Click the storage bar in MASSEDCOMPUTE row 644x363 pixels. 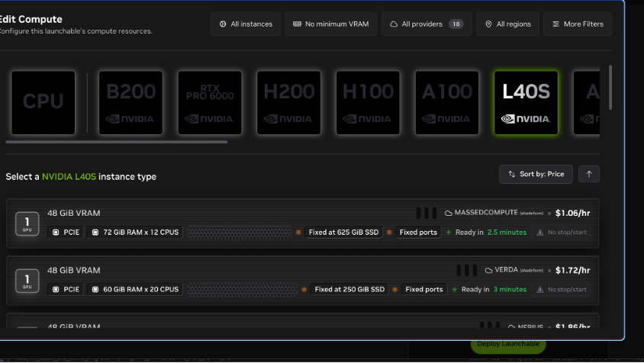tap(239, 232)
